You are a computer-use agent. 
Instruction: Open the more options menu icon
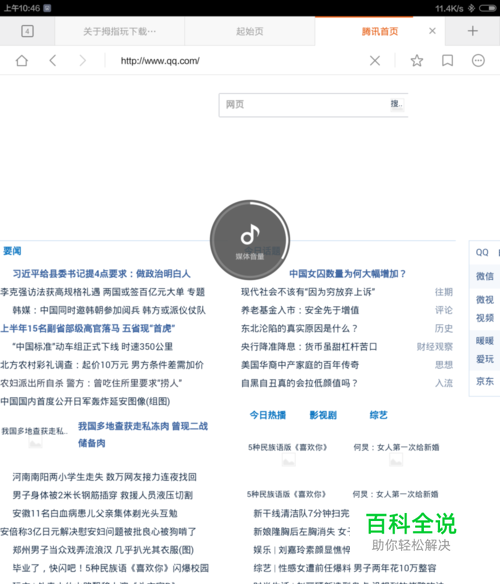click(478, 60)
